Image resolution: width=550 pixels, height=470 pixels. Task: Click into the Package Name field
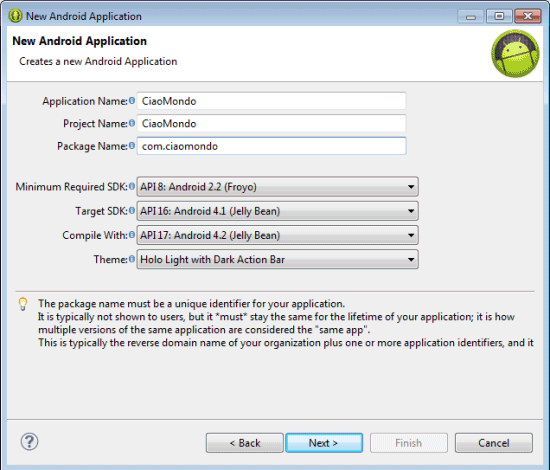click(271, 146)
